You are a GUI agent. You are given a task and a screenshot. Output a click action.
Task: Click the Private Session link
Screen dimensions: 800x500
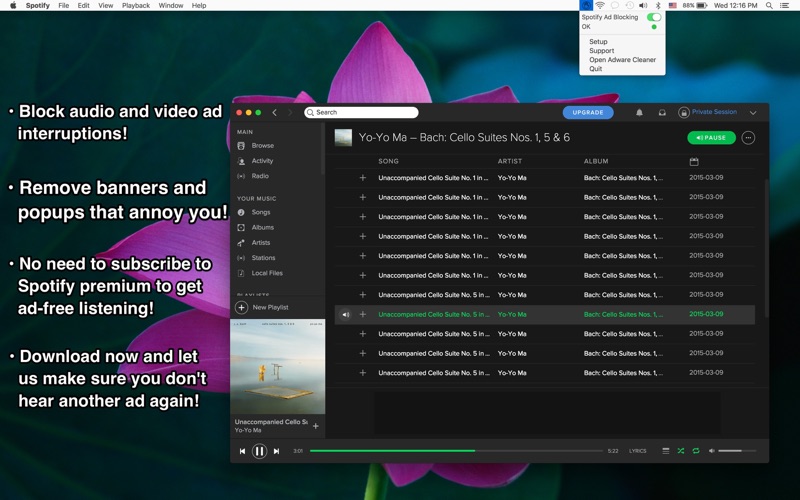point(714,112)
